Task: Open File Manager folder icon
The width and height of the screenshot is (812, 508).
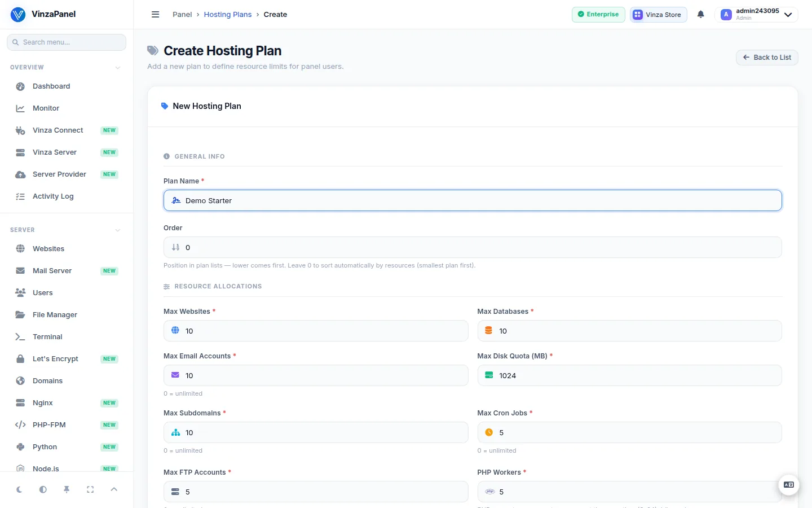Action: [x=20, y=315]
